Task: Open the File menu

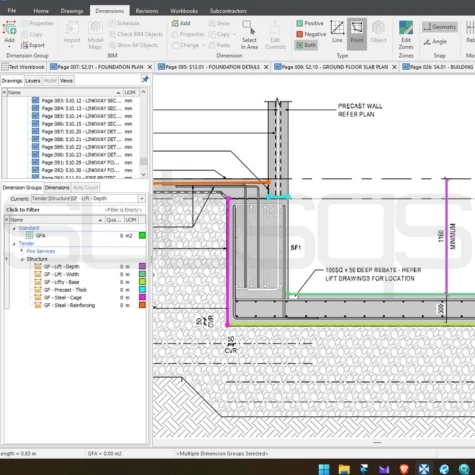Action: tap(12, 11)
